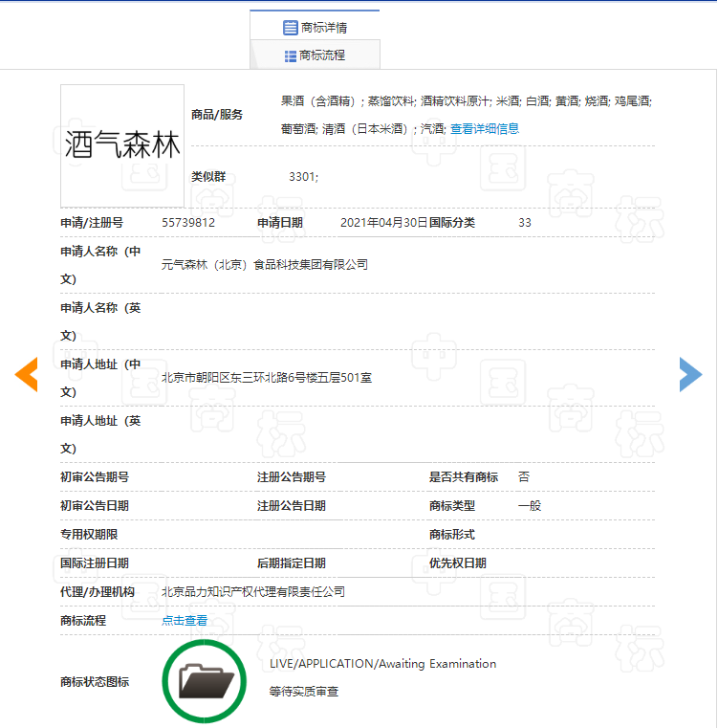Click the shared trademark value 否
The image size is (718, 728).
click(524, 476)
